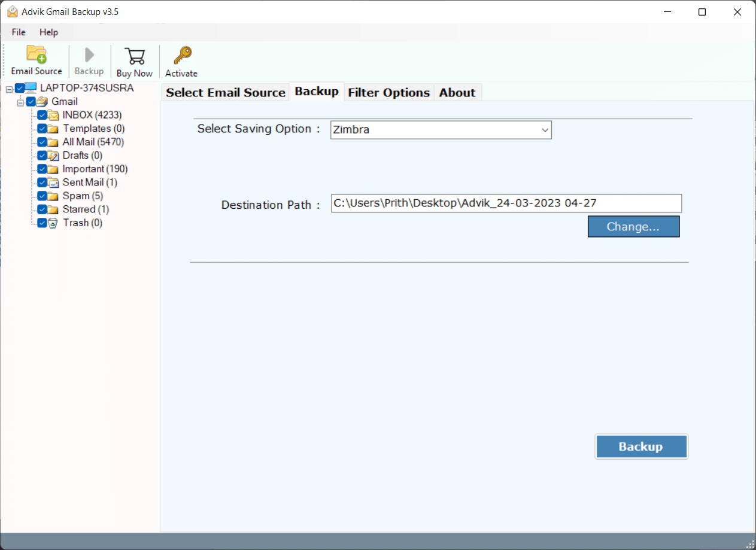Maximize the Advik Gmail Backup window

[702, 12]
